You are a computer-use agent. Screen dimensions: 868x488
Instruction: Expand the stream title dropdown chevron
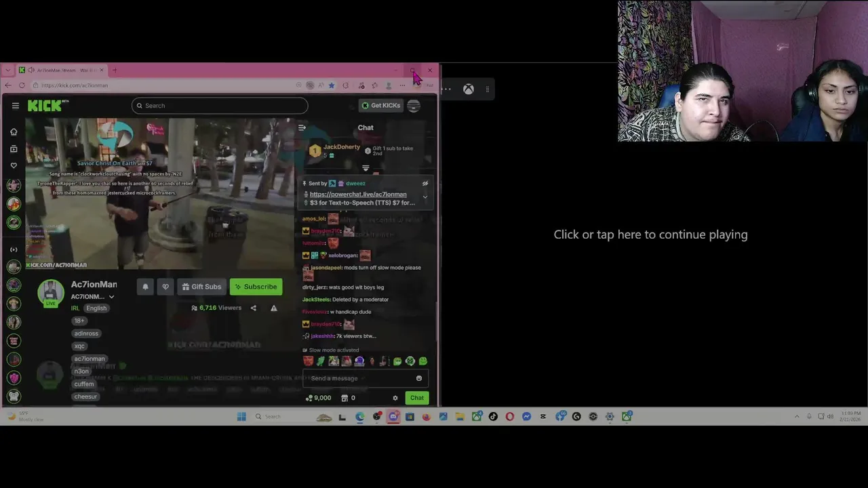111,297
